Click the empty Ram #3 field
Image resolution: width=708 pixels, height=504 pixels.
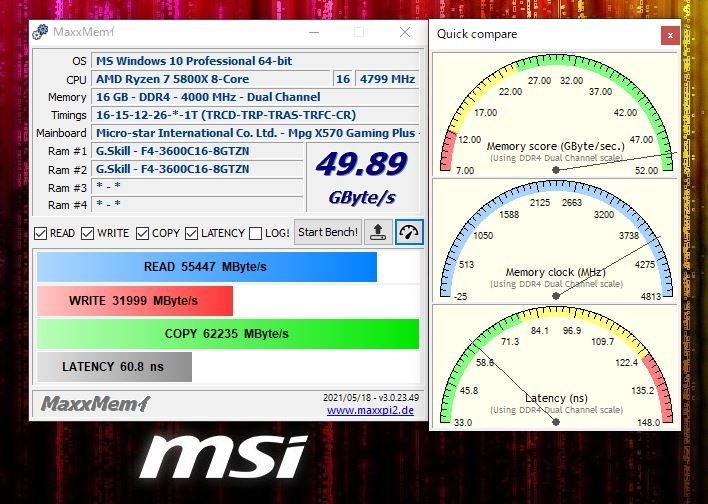coord(197,187)
